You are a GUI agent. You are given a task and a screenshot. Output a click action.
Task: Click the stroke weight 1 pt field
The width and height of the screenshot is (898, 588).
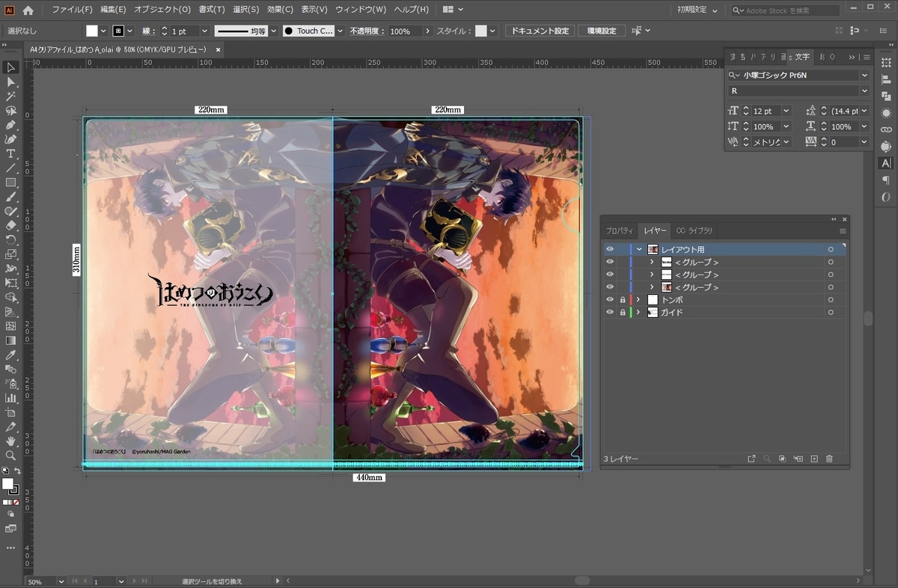pyautogui.click(x=183, y=31)
